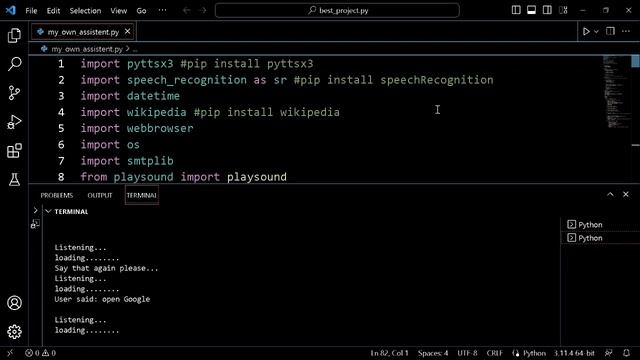Open editor More Actions ellipsis
The width and height of the screenshot is (640, 360).
tap(626, 31)
